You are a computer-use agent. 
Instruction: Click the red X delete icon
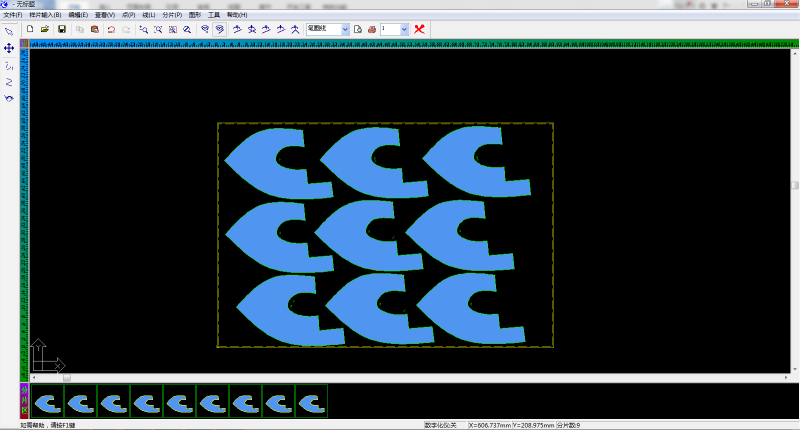point(419,29)
